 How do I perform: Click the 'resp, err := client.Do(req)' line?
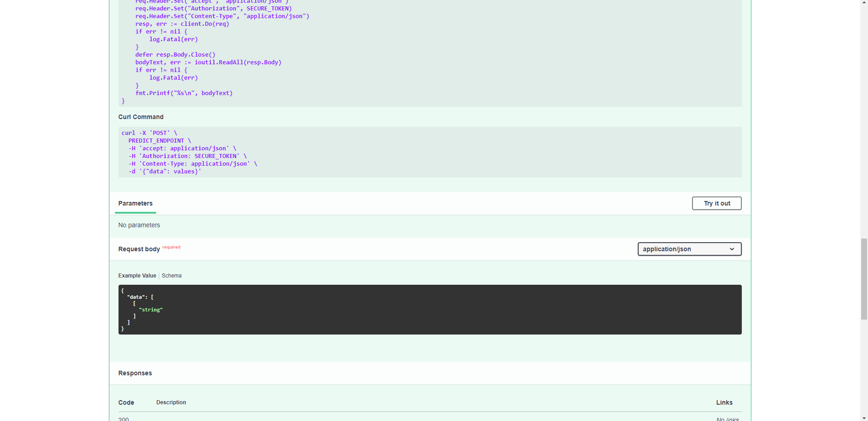182,24
